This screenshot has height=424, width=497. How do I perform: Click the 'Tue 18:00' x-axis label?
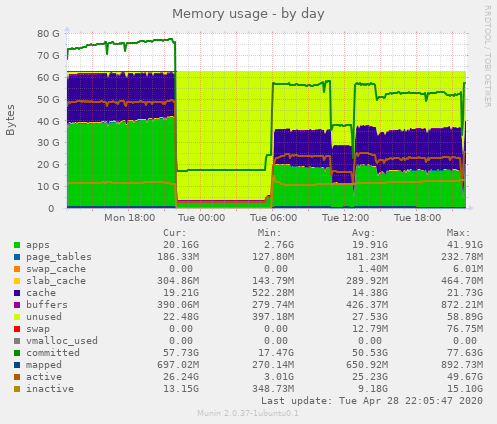(x=418, y=218)
